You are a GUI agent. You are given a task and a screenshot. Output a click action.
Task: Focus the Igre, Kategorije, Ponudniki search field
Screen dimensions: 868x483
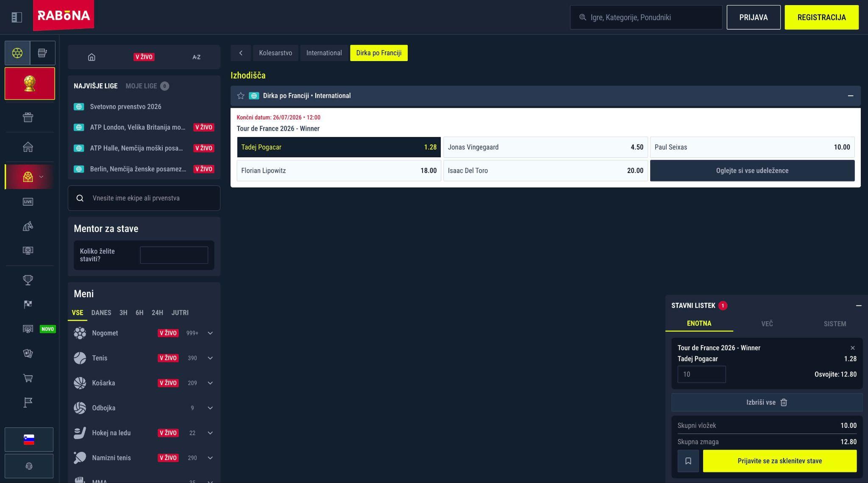point(646,17)
